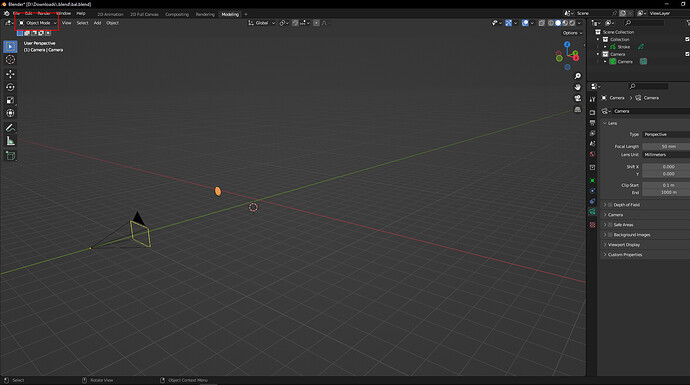Click the 3D cursor in viewport
This screenshot has width=690, height=385.
(253, 207)
